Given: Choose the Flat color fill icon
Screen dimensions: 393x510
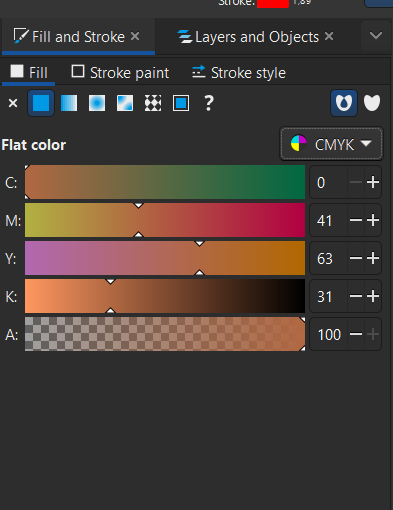Looking at the screenshot, I should (x=41, y=103).
